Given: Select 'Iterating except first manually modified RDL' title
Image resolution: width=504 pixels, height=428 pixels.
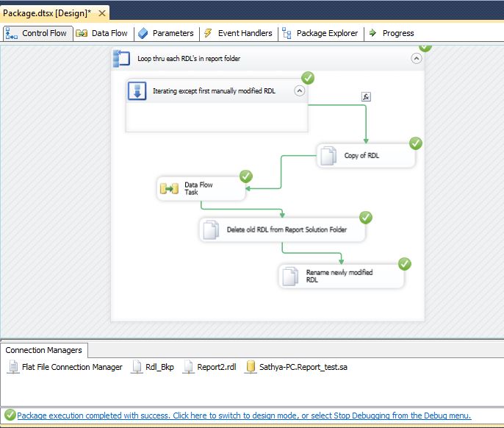Looking at the screenshot, I should [214, 91].
